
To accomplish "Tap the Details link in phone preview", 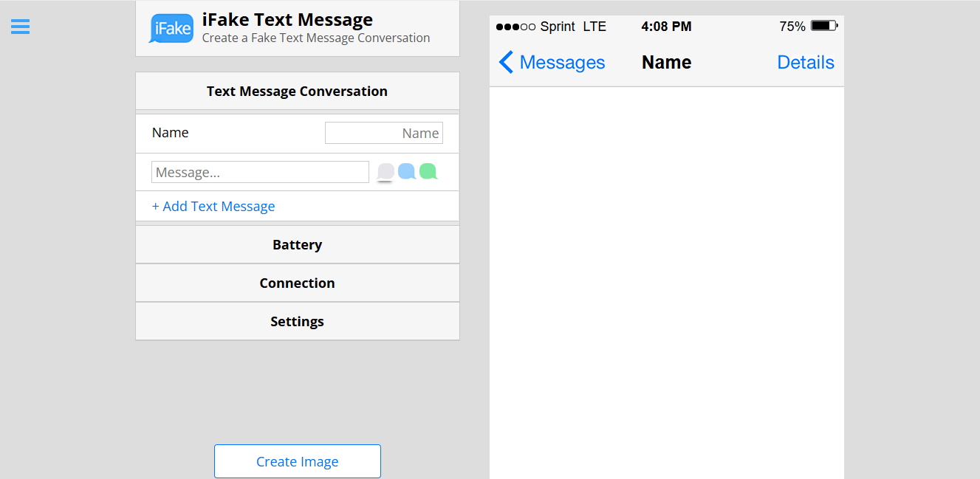I will (x=806, y=63).
